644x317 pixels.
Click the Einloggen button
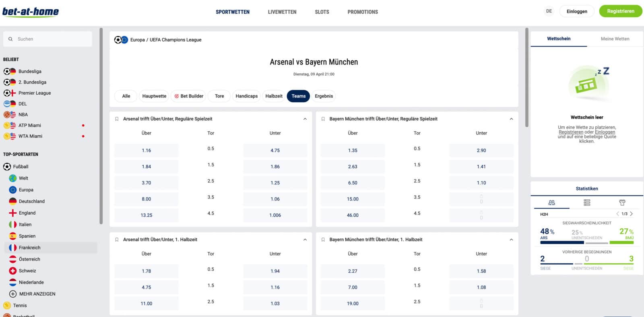tap(577, 11)
